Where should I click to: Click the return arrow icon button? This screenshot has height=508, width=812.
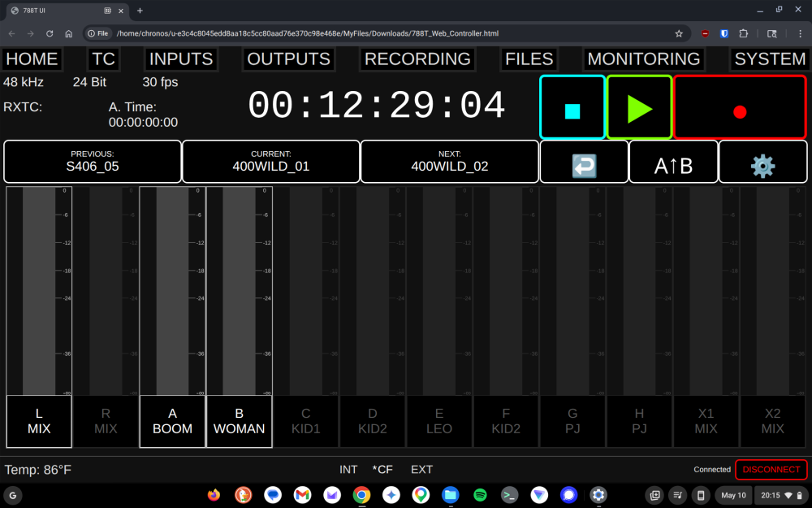tap(584, 162)
